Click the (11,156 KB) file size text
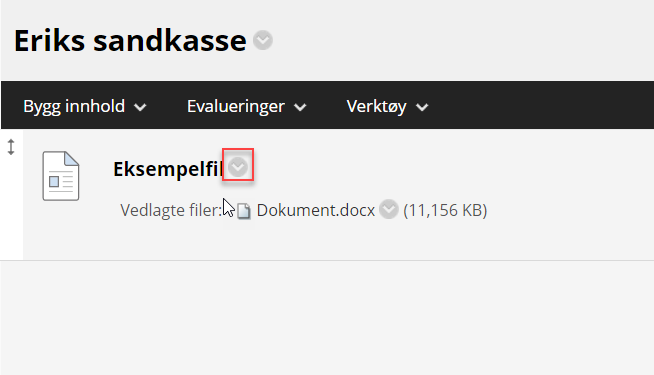The width and height of the screenshot is (654, 375). [445, 210]
